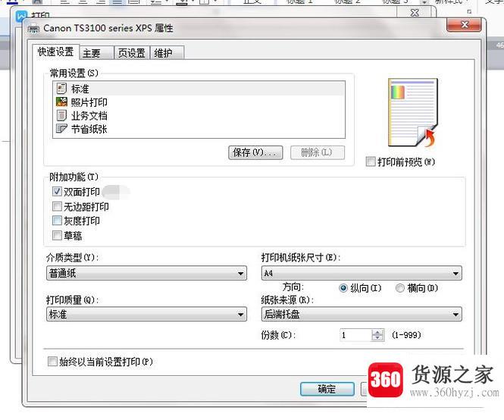This screenshot has height=420, width=504.
Task: Open the 页设置 tab
Action: tap(131, 53)
